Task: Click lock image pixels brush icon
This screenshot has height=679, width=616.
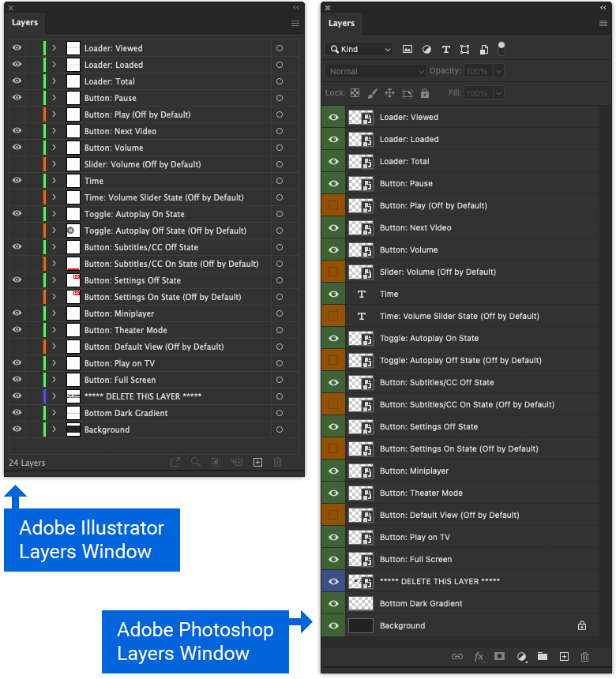Action: 372,93
